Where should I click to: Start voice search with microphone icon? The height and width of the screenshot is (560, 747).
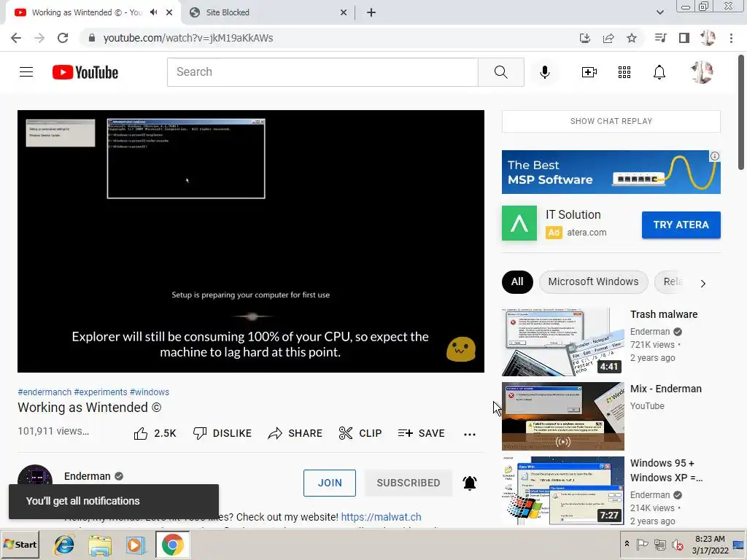[x=544, y=72]
